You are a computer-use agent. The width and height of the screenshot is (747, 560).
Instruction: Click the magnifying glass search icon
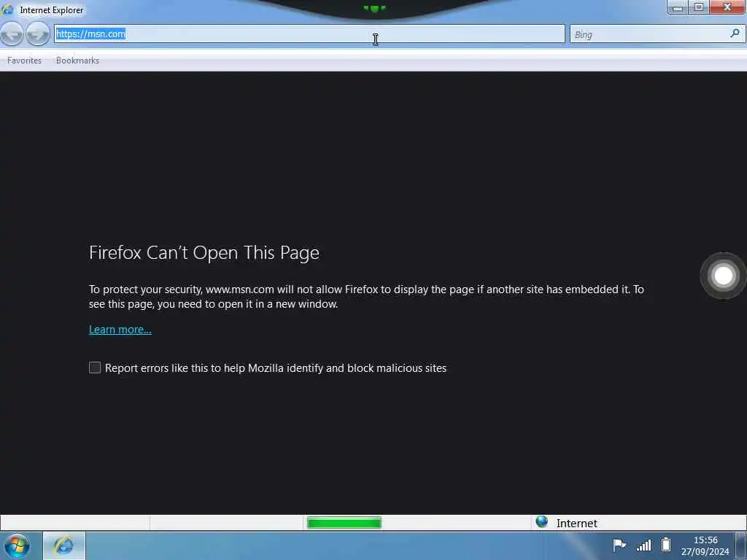[735, 34]
